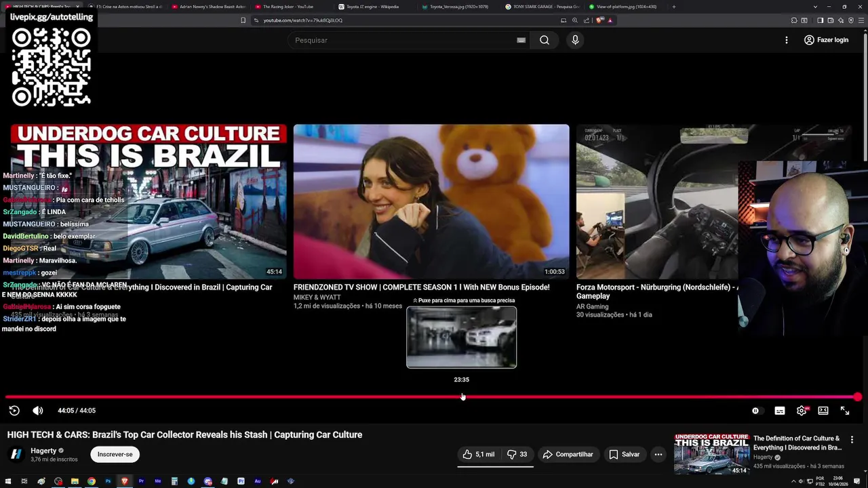Open the browser tab search dropdown arrow

tap(815, 7)
